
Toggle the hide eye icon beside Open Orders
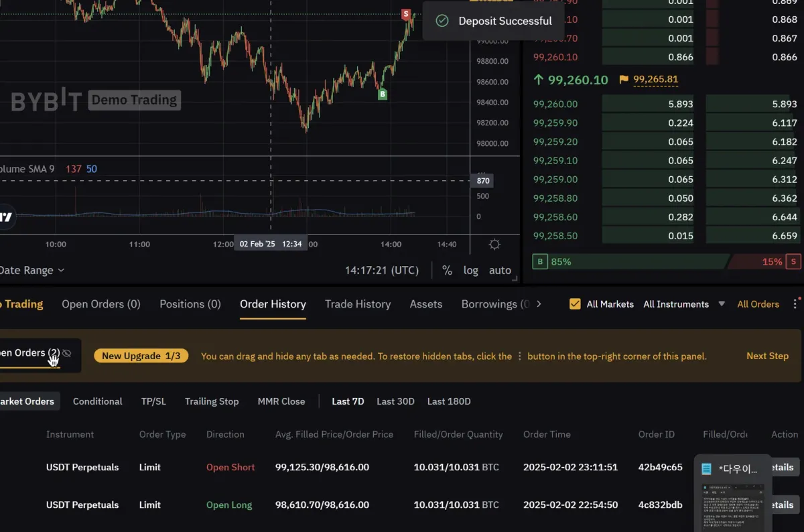pyautogui.click(x=66, y=353)
